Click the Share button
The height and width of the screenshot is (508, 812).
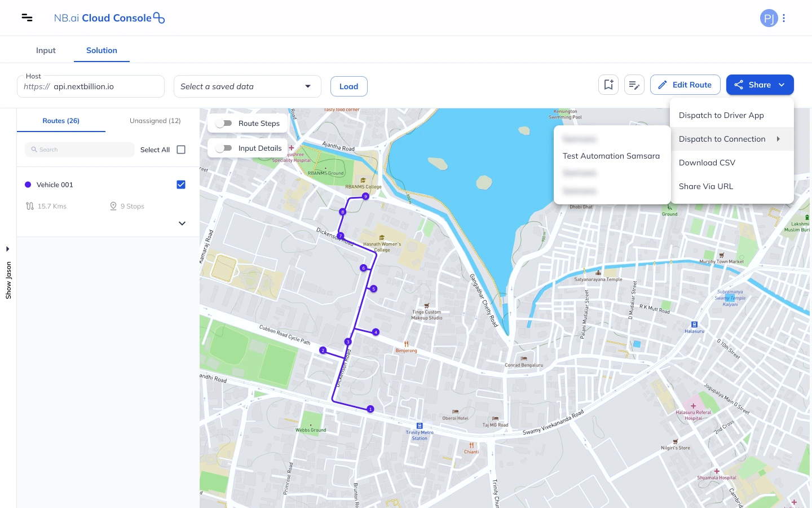point(760,85)
